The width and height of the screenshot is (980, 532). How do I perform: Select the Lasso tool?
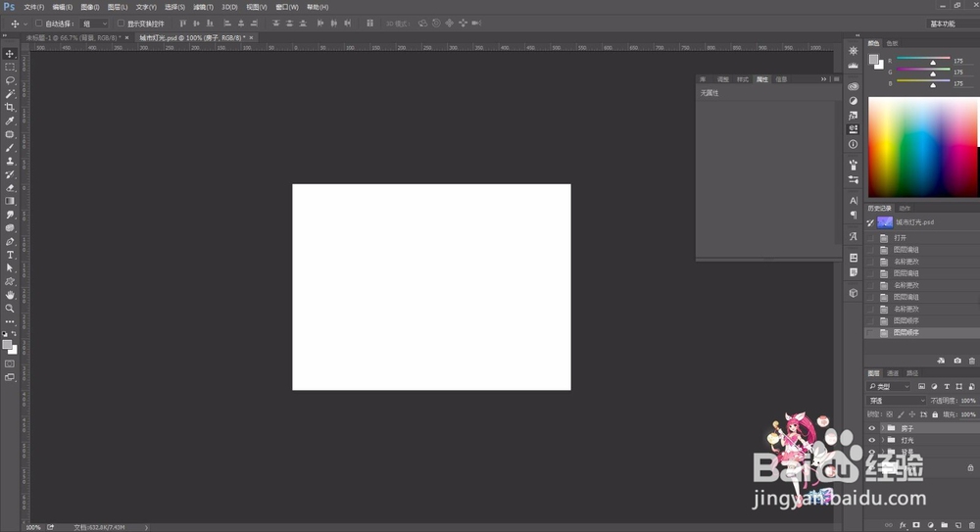(10, 80)
